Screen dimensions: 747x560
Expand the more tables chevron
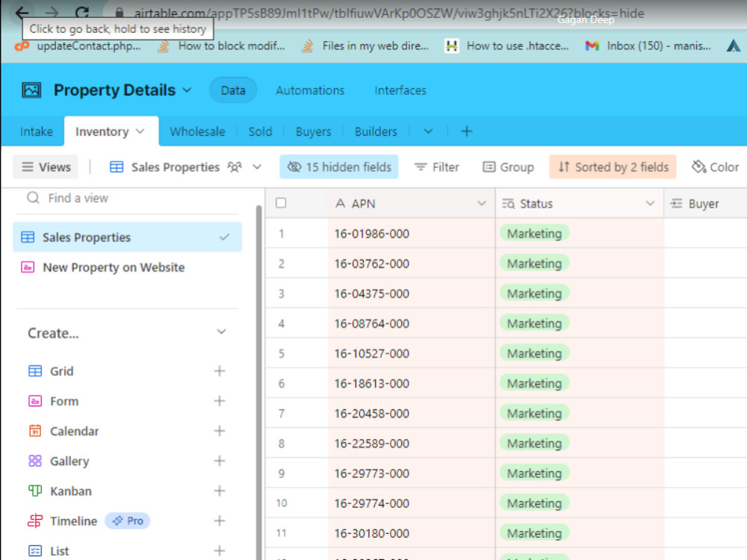tap(428, 131)
